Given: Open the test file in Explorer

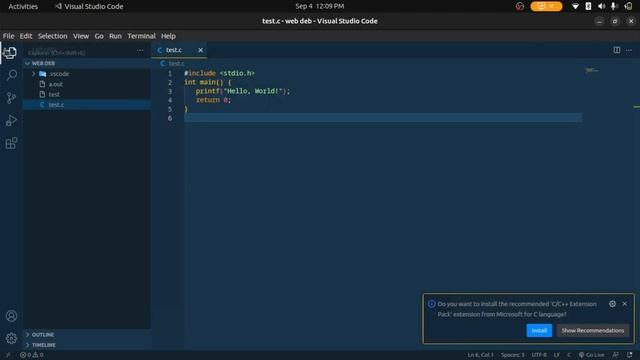Looking at the screenshot, I should pos(54,94).
